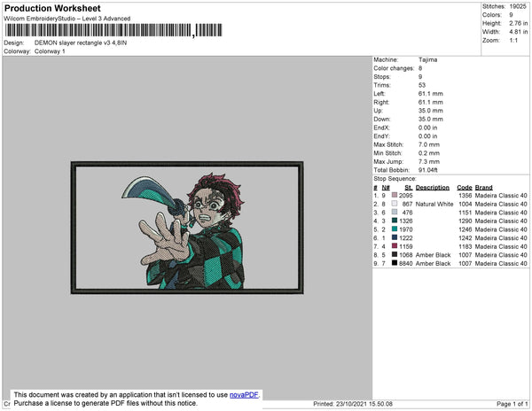
Task: Click the 'Up:' label
Action: 378,111
